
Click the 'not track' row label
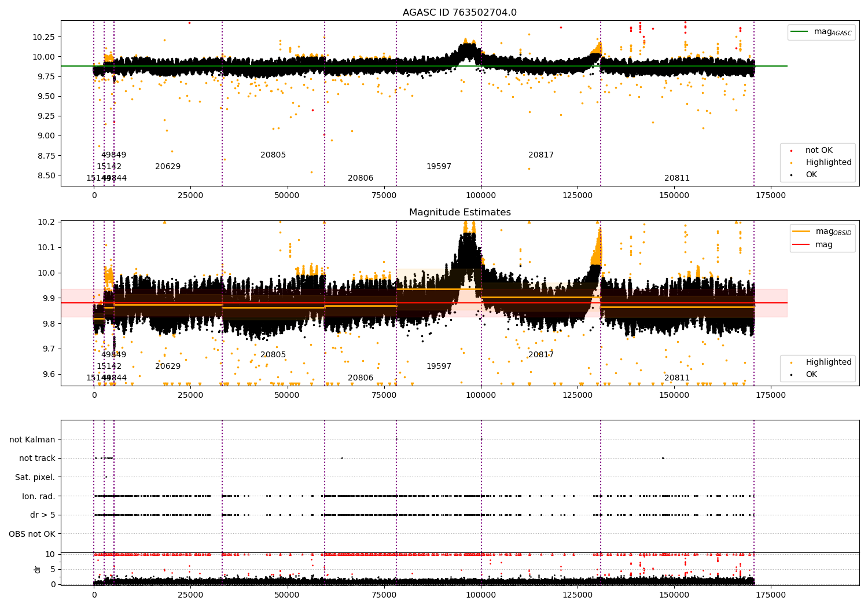click(37, 458)
